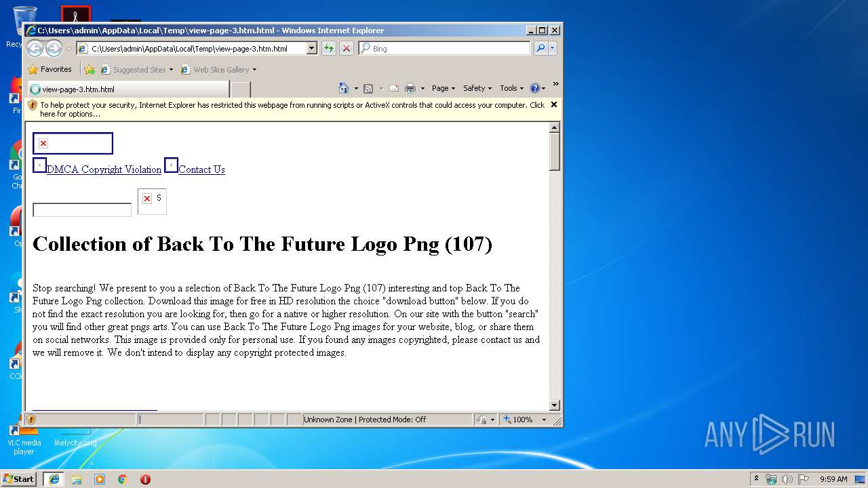
Task: Open the Tools menu
Action: point(512,88)
